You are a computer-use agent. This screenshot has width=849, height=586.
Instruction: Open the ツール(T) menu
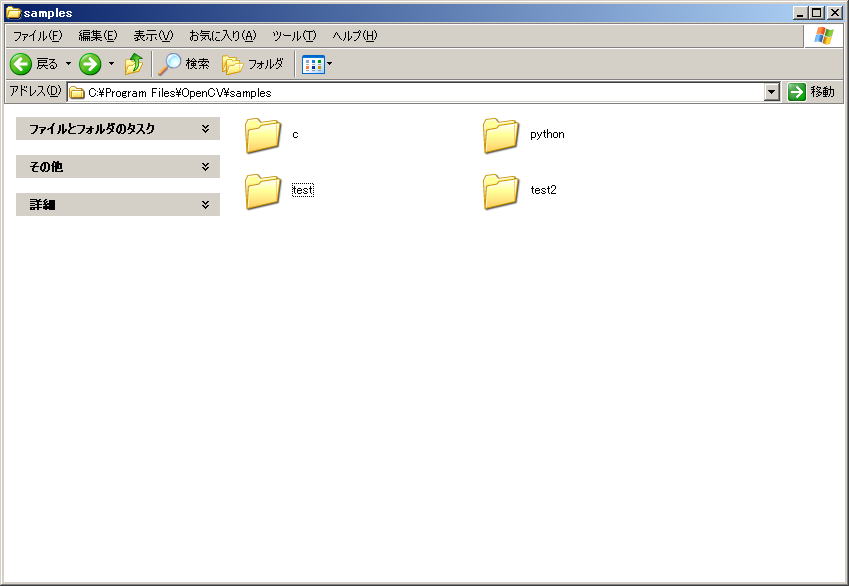(294, 36)
